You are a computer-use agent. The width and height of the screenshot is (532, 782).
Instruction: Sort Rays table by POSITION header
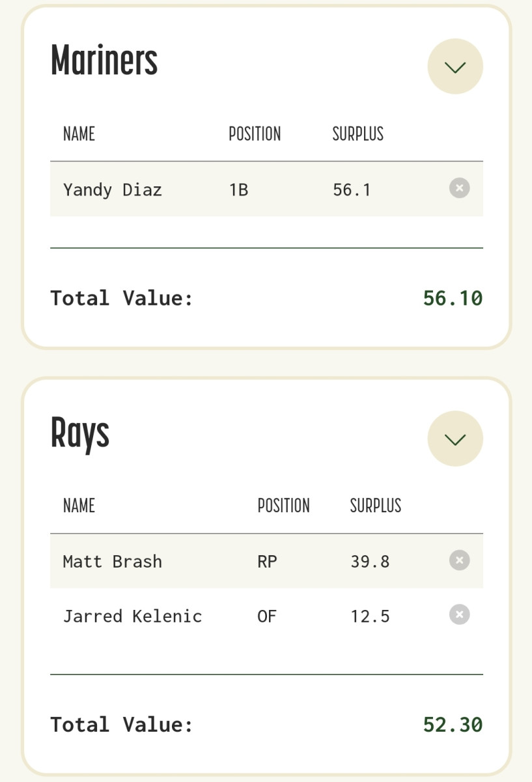[x=283, y=505]
